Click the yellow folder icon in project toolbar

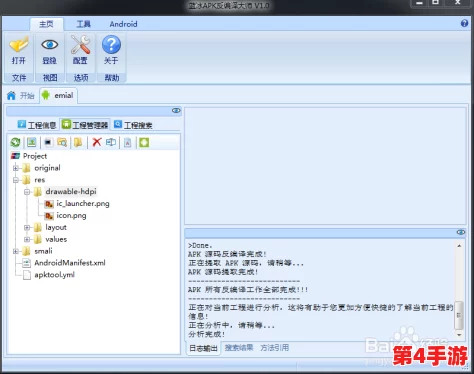pyautogui.click(x=78, y=142)
